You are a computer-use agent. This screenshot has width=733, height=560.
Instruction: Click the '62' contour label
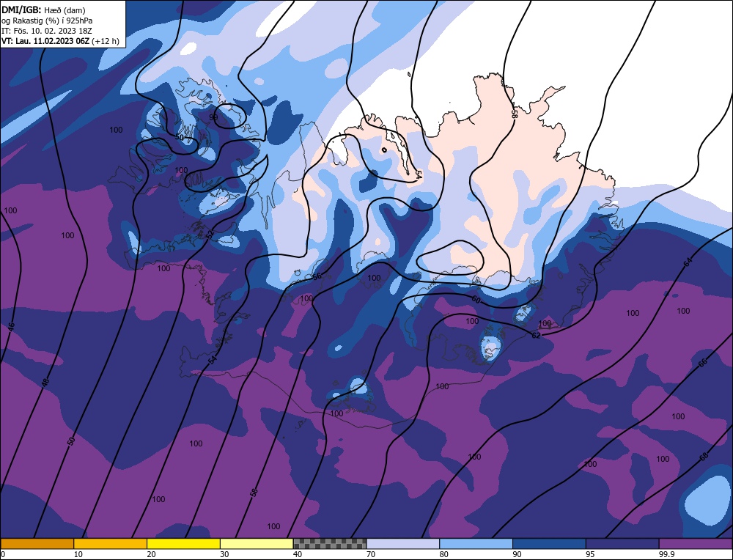coord(537,335)
